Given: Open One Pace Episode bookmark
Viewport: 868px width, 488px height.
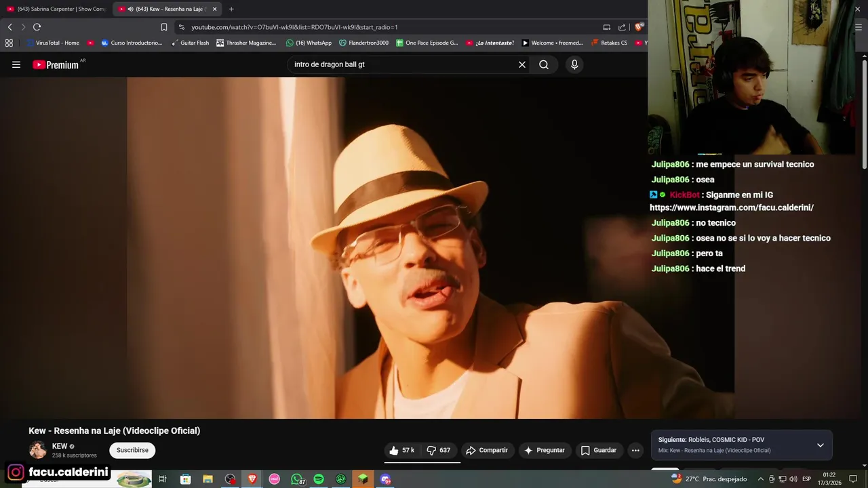Looking at the screenshot, I should pyautogui.click(x=427, y=43).
